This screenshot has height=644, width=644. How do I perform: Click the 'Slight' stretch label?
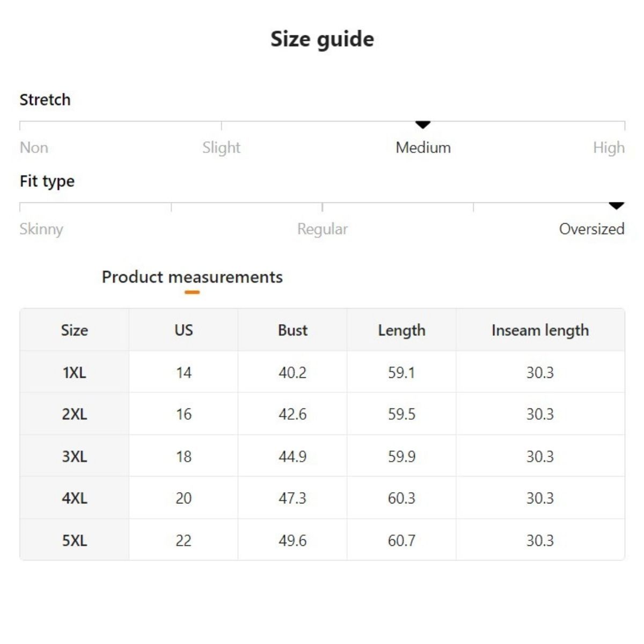tap(221, 148)
